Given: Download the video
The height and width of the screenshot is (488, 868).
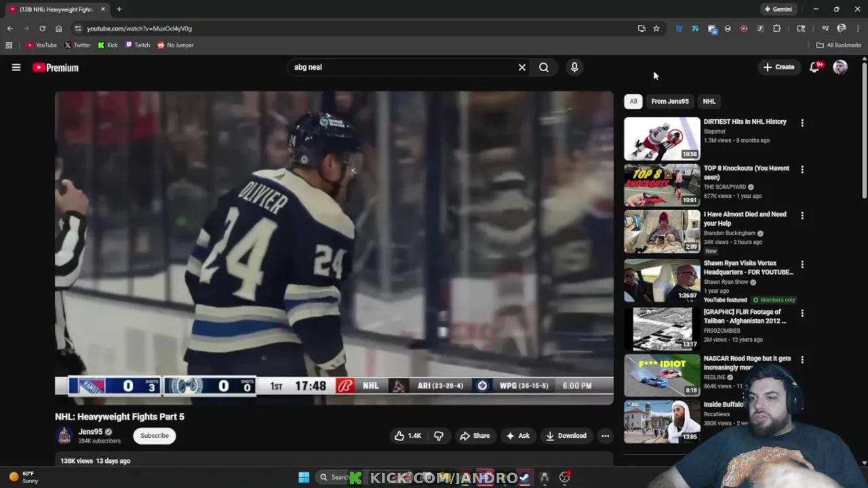Looking at the screenshot, I should click(x=566, y=436).
